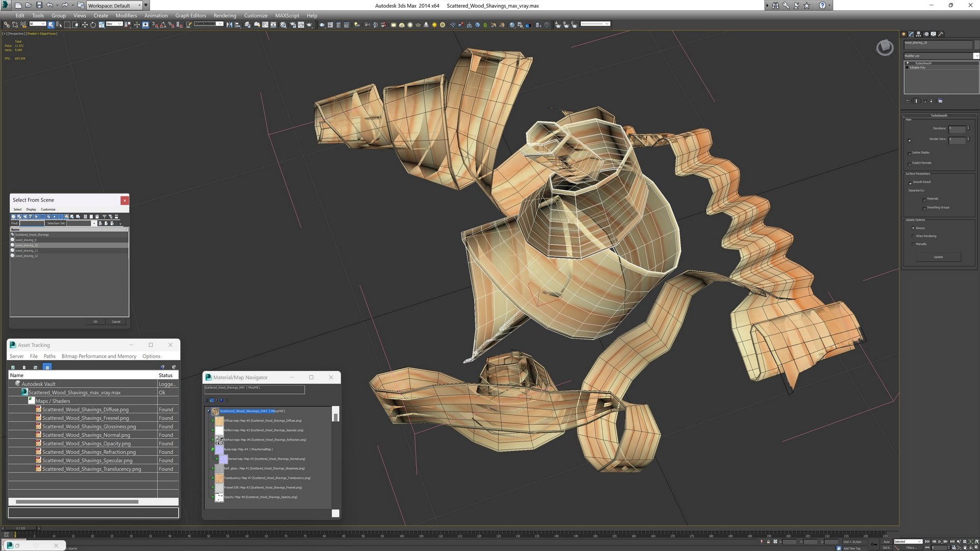The height and width of the screenshot is (551, 980).
Task: Toggle the Isoline Display checkbox
Action: (x=910, y=153)
